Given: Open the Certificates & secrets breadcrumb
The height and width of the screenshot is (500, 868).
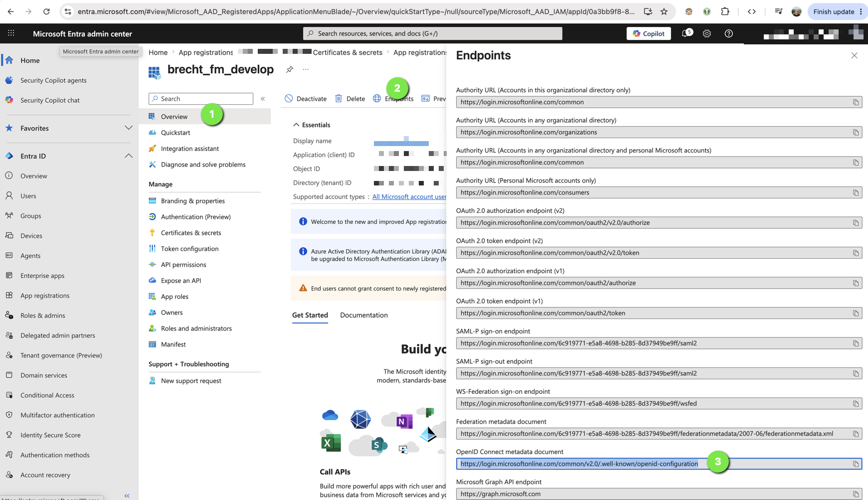Looking at the screenshot, I should click(347, 52).
